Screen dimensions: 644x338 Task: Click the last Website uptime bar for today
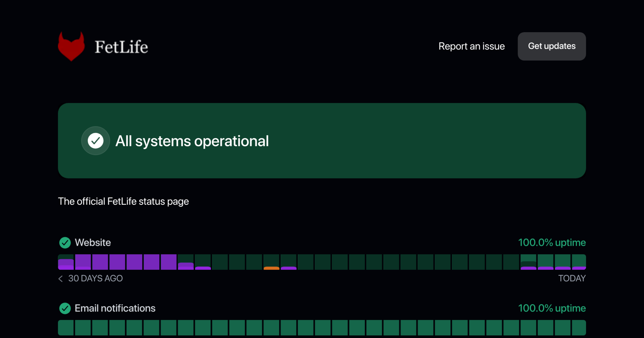point(579,262)
